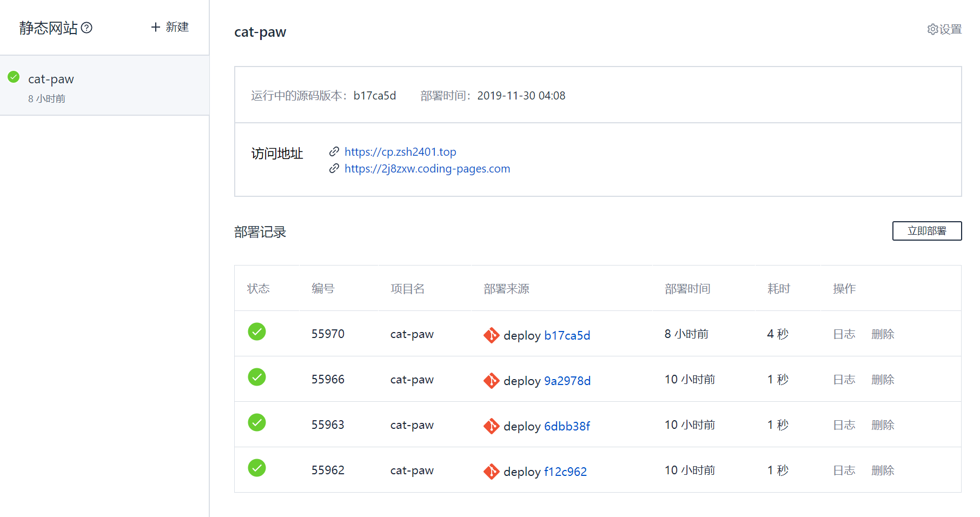This screenshot has height=517, width=980.
Task: Click success status icon for deployment 55962
Action: click(x=257, y=468)
